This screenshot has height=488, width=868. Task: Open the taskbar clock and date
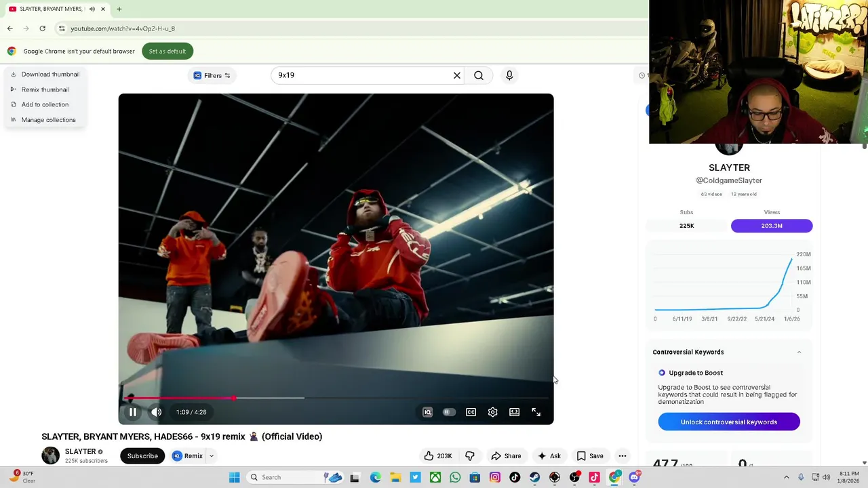click(x=849, y=477)
